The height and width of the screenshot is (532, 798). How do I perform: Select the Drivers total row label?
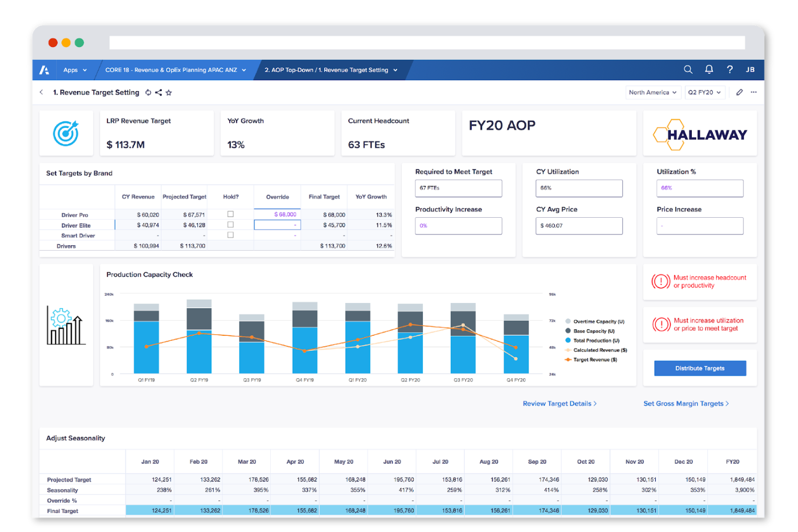(66, 246)
